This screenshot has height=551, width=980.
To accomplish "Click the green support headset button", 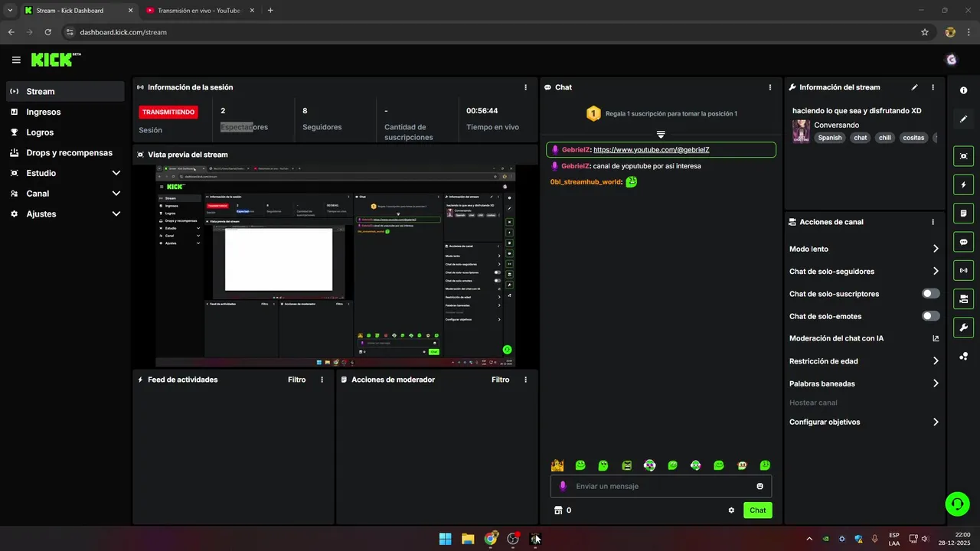I will tap(956, 503).
